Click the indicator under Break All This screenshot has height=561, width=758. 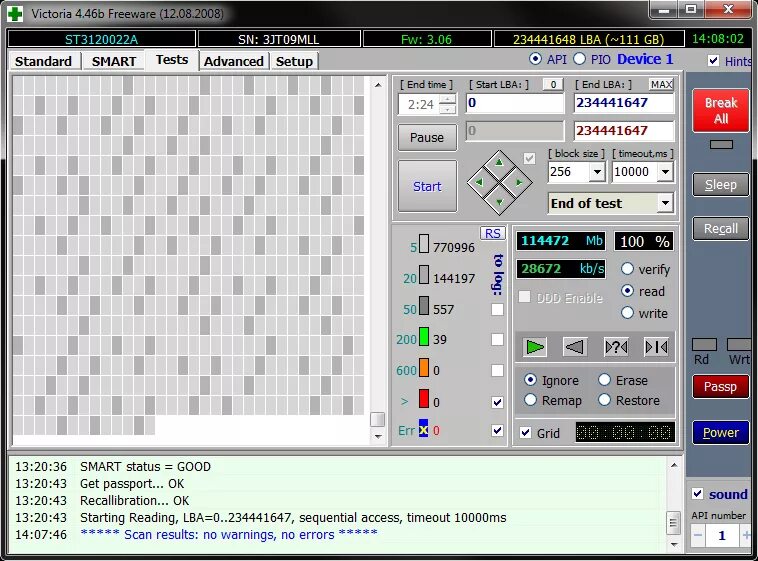[721, 145]
